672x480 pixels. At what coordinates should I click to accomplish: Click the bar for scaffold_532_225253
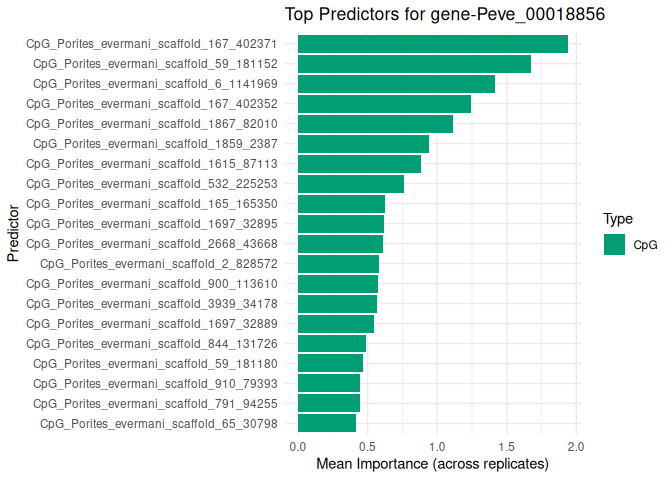click(x=350, y=184)
